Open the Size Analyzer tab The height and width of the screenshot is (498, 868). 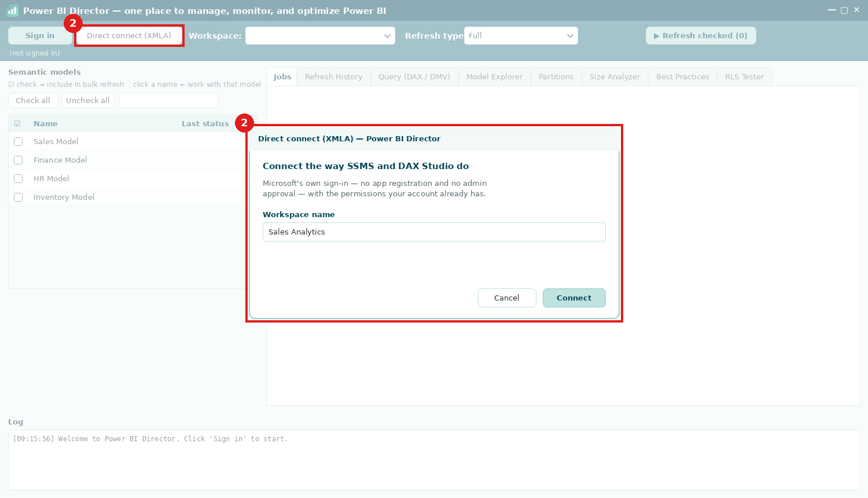[x=615, y=77]
